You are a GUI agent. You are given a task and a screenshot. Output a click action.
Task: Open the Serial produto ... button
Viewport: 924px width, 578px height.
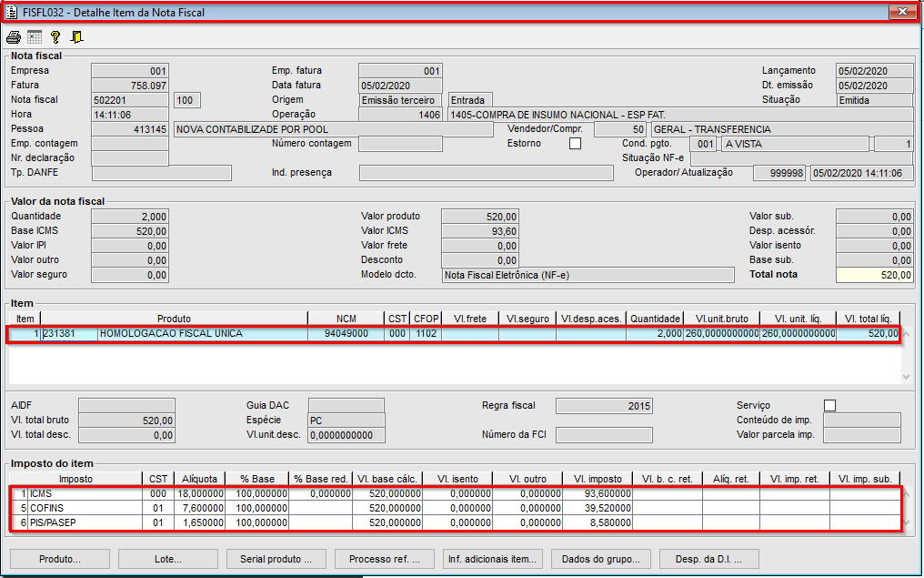coord(276,559)
